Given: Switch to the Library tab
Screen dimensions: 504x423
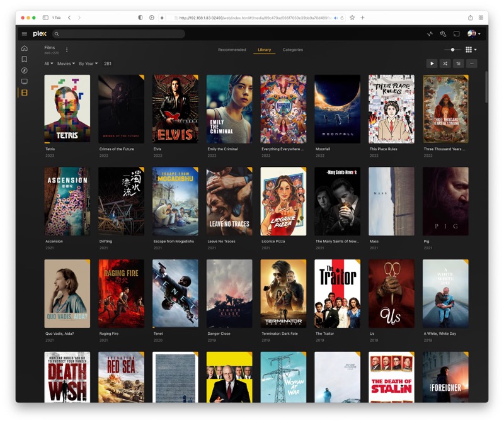Looking at the screenshot, I should (264, 50).
